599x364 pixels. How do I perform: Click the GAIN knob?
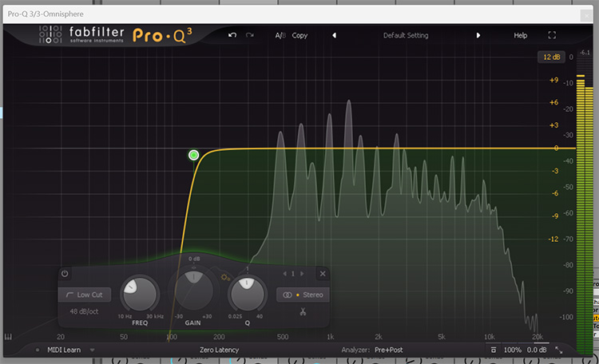pos(193,291)
